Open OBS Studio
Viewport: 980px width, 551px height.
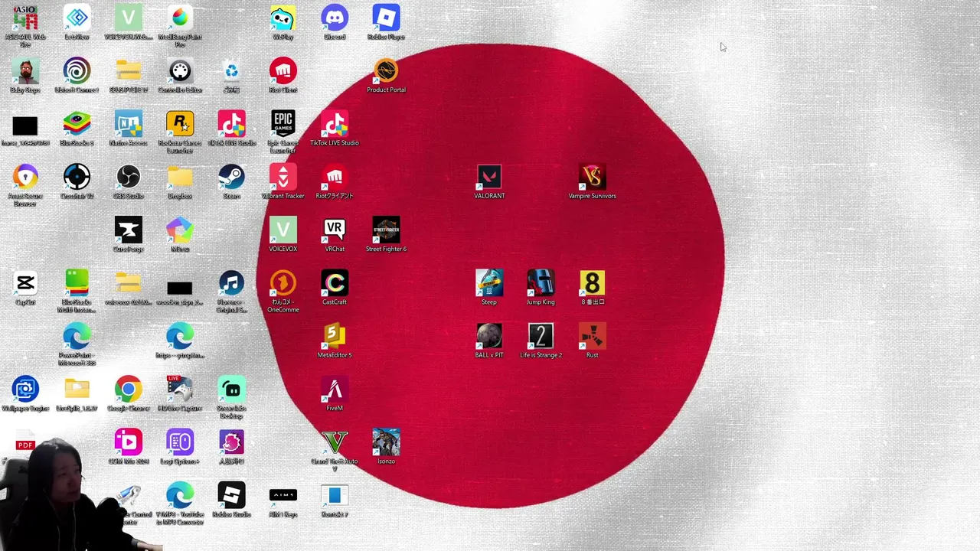[128, 178]
